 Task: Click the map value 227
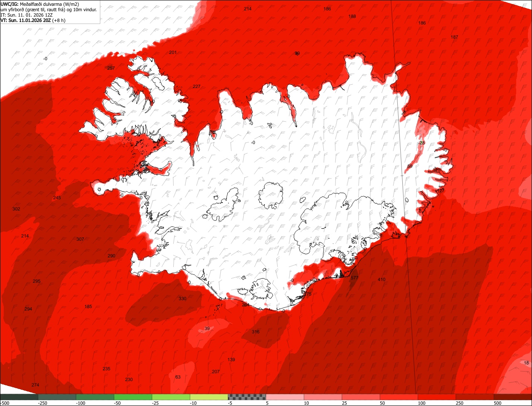tap(197, 86)
